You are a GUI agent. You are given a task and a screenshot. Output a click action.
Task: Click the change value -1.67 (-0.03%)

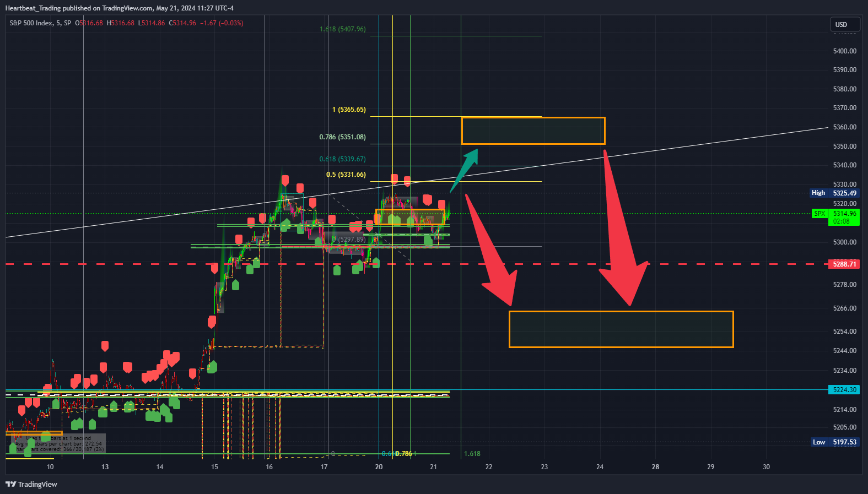click(x=222, y=23)
